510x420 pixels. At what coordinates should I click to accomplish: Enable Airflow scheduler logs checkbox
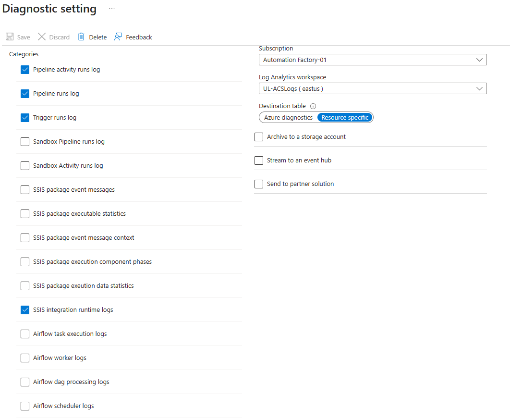click(x=25, y=406)
